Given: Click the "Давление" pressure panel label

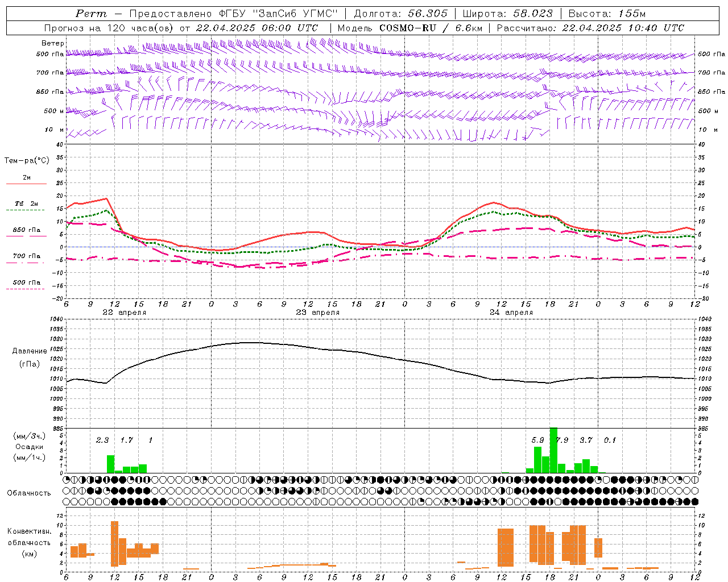Looking at the screenshot, I should [30, 351].
